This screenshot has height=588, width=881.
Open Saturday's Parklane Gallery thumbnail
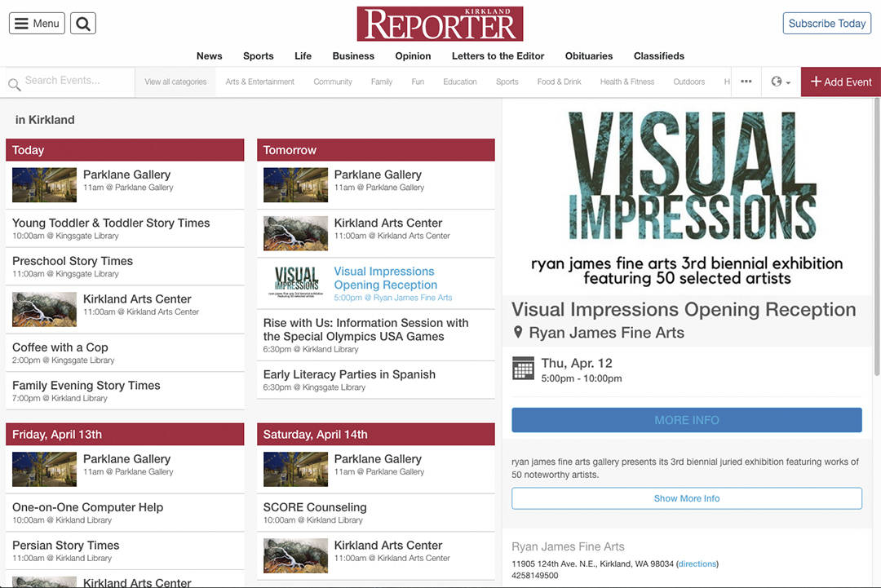point(295,469)
